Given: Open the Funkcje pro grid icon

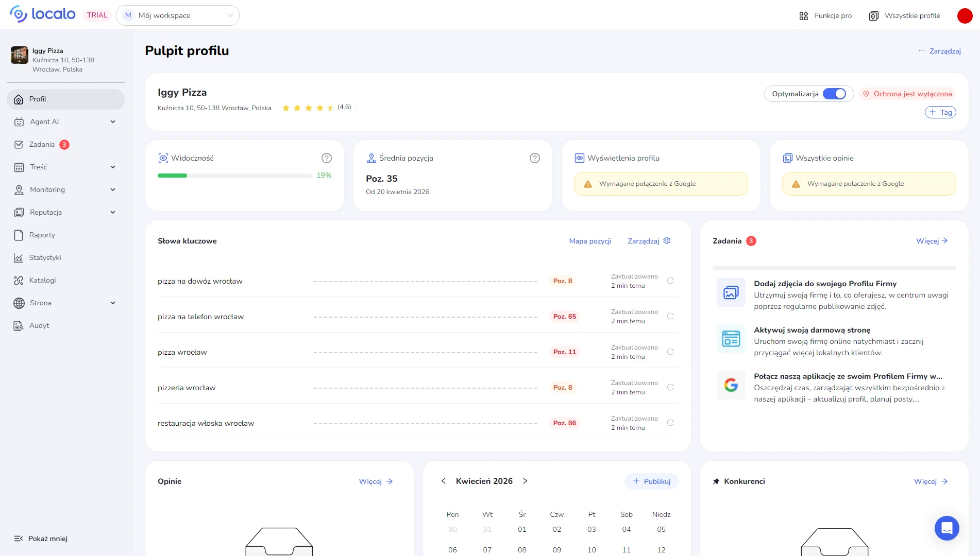Looking at the screenshot, I should coord(803,16).
